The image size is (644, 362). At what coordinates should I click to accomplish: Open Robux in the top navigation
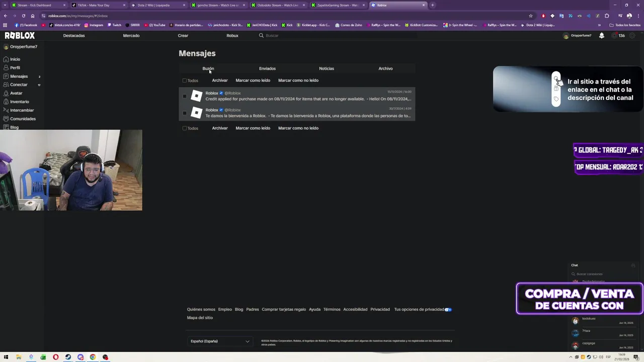[x=232, y=36]
